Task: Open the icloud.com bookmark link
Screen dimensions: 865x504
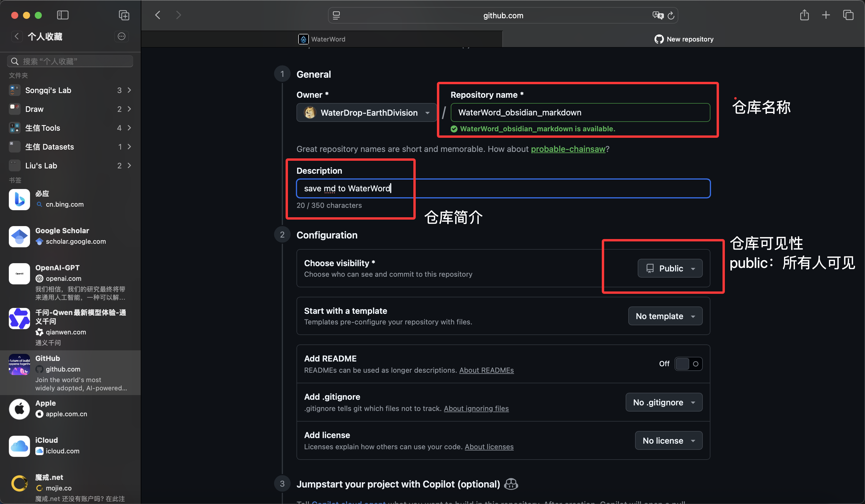Action: (62, 451)
